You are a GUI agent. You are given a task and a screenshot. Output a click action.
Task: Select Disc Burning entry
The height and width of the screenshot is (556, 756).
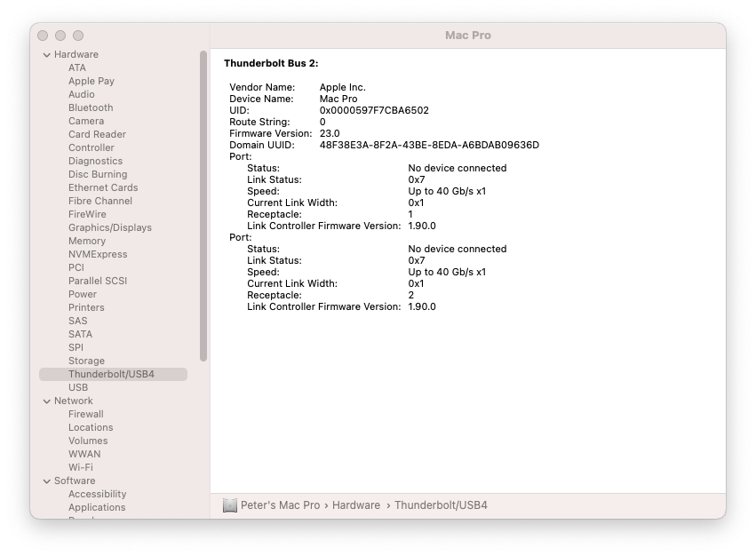pyautogui.click(x=98, y=175)
